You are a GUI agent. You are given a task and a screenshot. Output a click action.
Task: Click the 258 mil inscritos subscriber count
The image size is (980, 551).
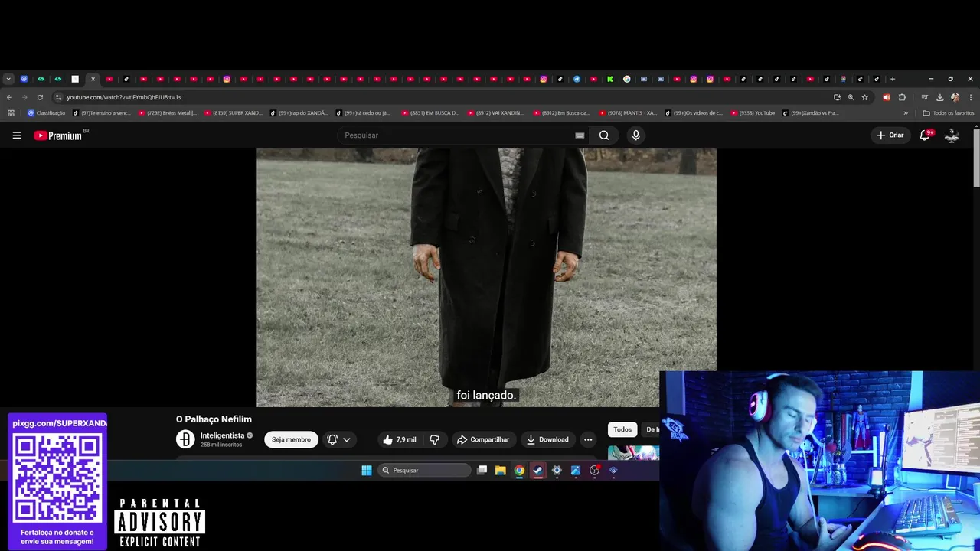221,445
